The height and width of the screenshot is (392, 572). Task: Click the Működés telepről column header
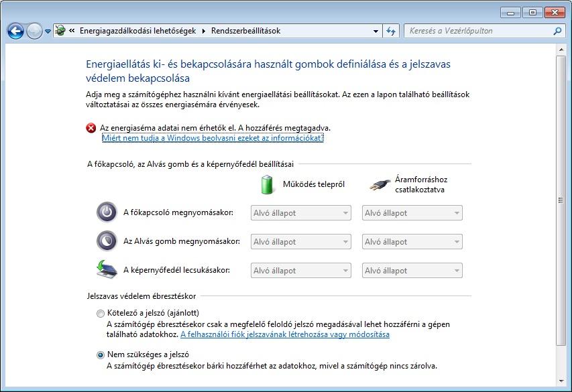(x=314, y=184)
